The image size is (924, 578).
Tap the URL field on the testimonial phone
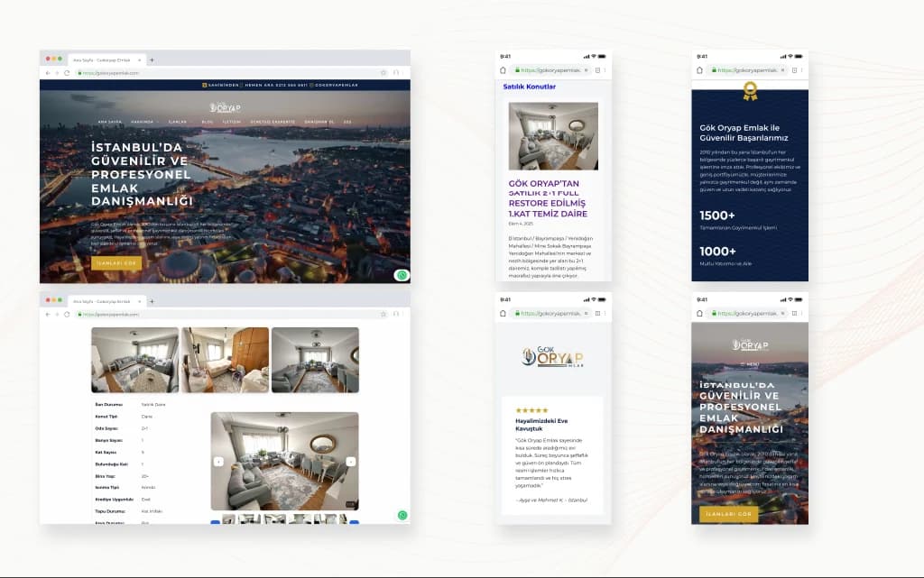pyautogui.click(x=551, y=313)
